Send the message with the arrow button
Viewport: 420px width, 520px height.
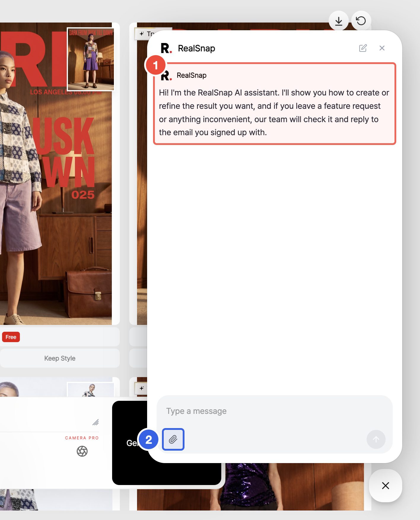(x=376, y=439)
